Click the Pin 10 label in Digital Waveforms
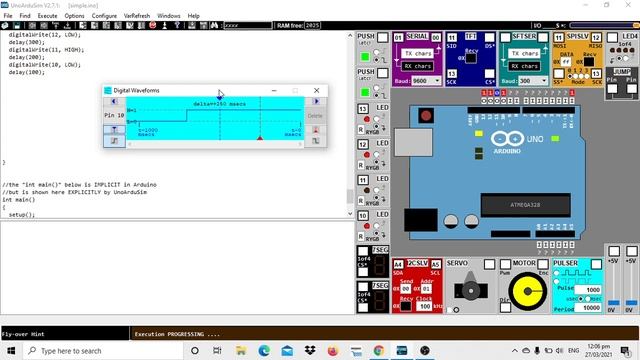Screen dimensions: 640x360 [114, 116]
